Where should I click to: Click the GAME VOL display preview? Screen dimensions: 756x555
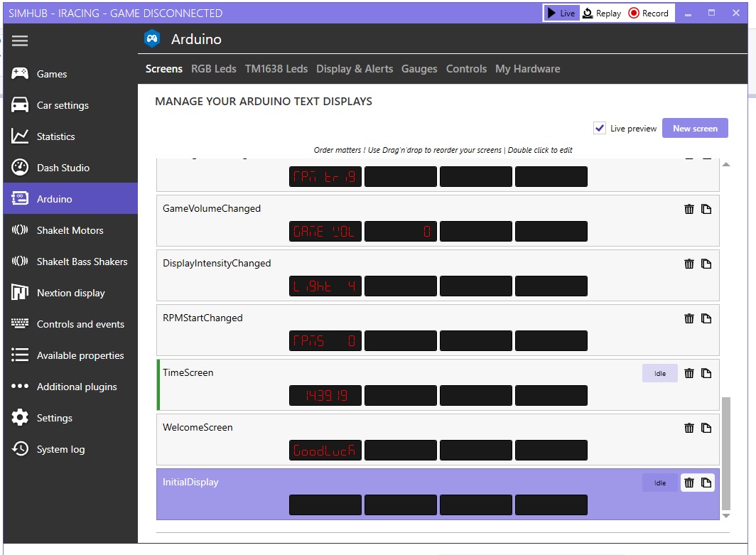325,231
